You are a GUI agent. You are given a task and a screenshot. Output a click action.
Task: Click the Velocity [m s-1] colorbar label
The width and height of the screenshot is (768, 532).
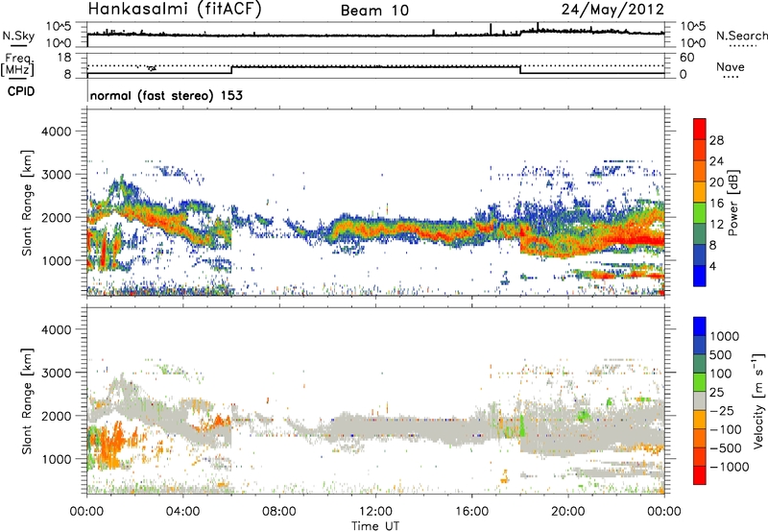pos(759,400)
